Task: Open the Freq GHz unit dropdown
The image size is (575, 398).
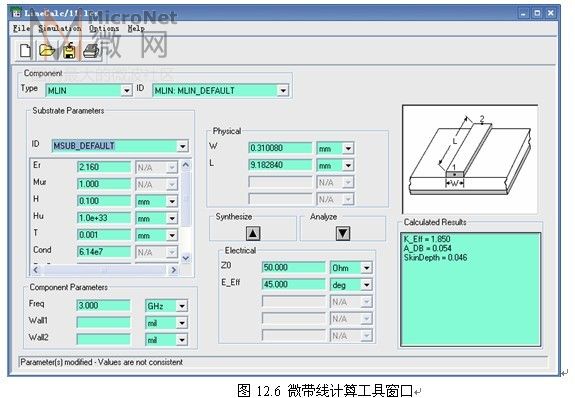Action: click(182, 306)
